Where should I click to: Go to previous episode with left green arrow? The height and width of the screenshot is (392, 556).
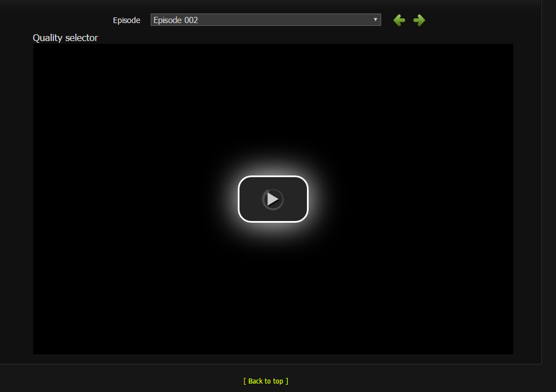tap(399, 21)
